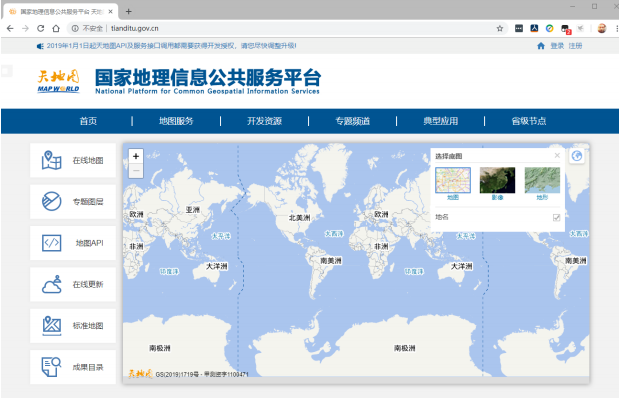The image size is (620, 398).
Task: Click the 亚洲 label on the map
Action: point(193,209)
